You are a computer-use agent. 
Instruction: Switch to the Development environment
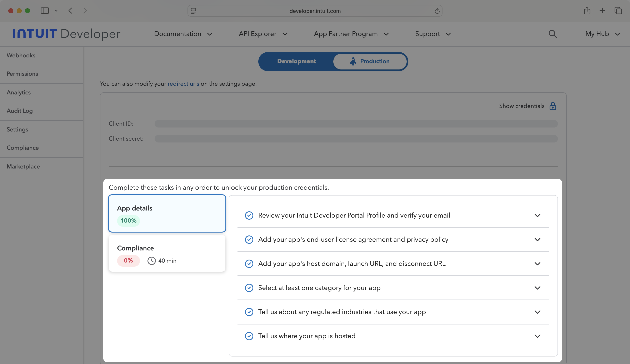pos(296,61)
